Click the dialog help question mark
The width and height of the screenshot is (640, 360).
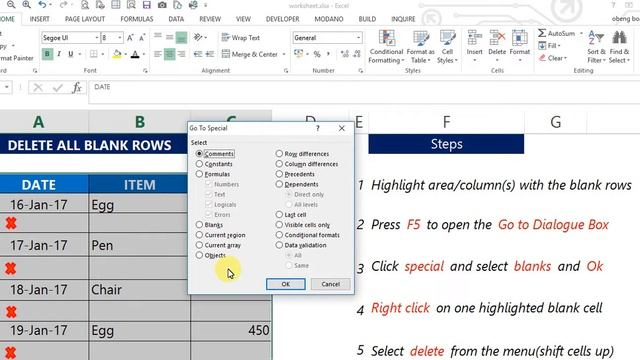318,128
